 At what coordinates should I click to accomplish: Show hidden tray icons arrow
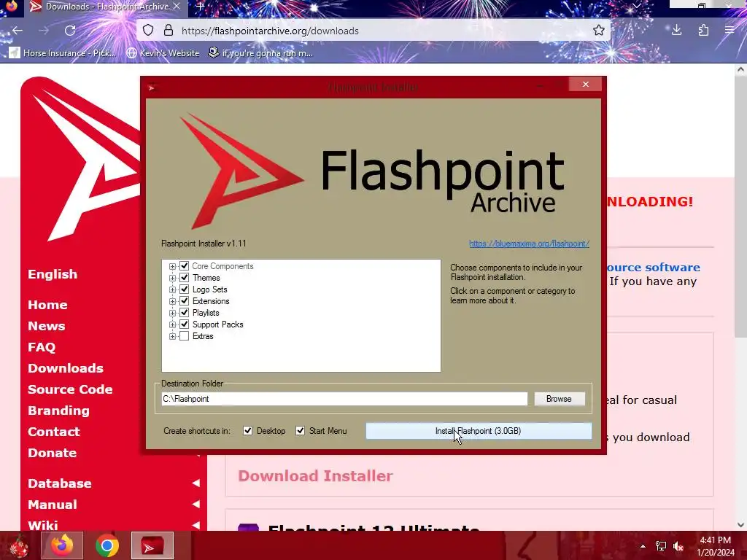tap(643, 546)
